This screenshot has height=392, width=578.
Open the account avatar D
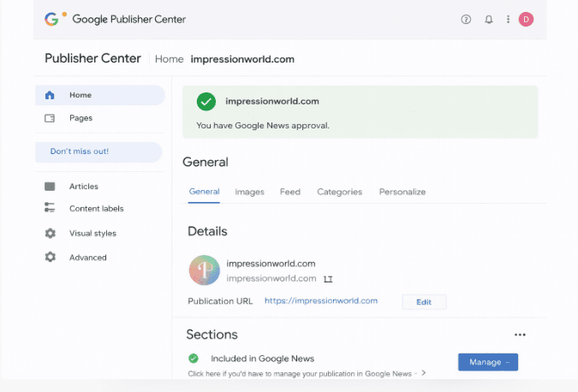tap(526, 19)
